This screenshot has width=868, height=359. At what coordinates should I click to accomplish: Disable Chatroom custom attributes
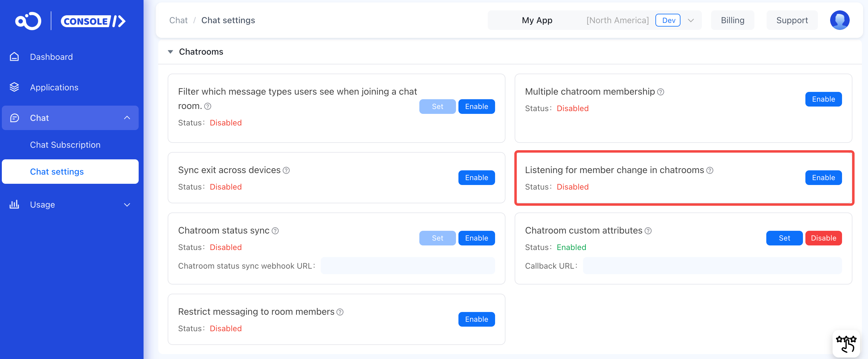(823, 238)
